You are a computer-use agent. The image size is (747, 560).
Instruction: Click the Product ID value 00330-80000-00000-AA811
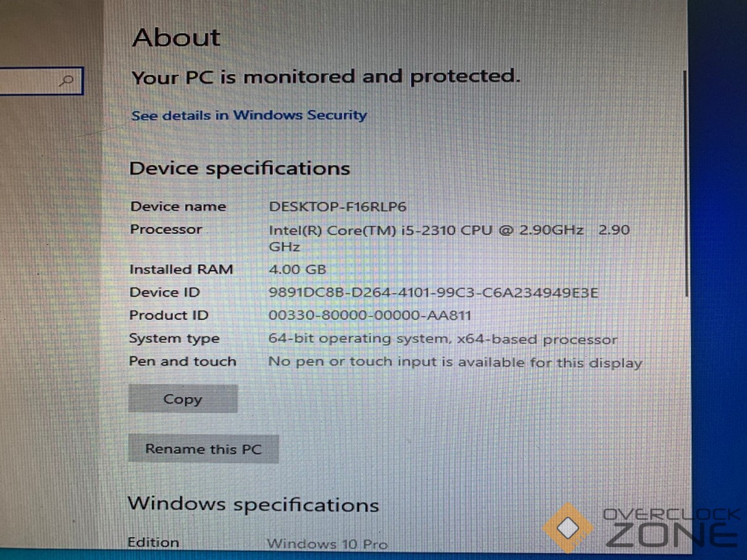(370, 316)
